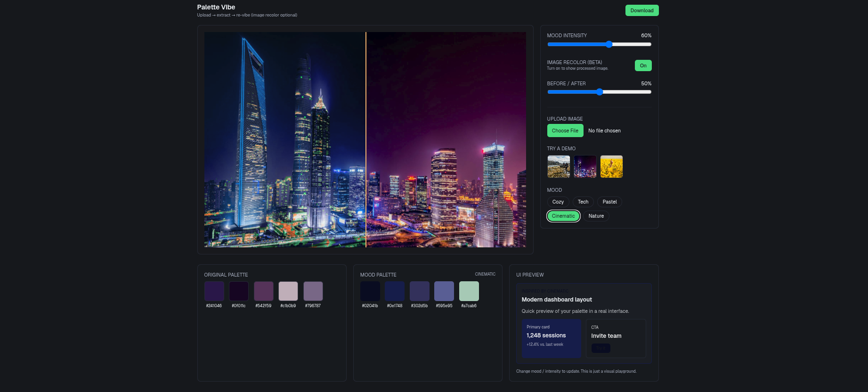This screenshot has width=868, height=392.
Task: Click original swatch #c1b0b9
Action: (x=288, y=291)
